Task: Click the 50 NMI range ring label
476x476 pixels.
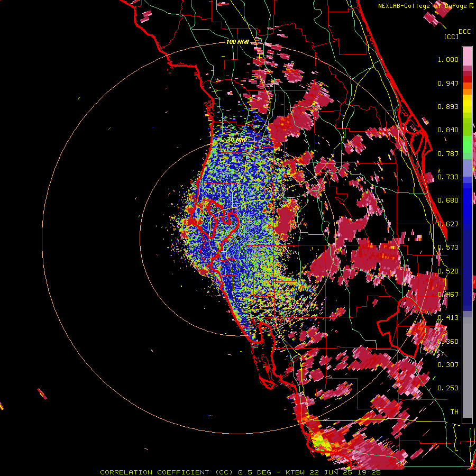Action: [x=237, y=140]
